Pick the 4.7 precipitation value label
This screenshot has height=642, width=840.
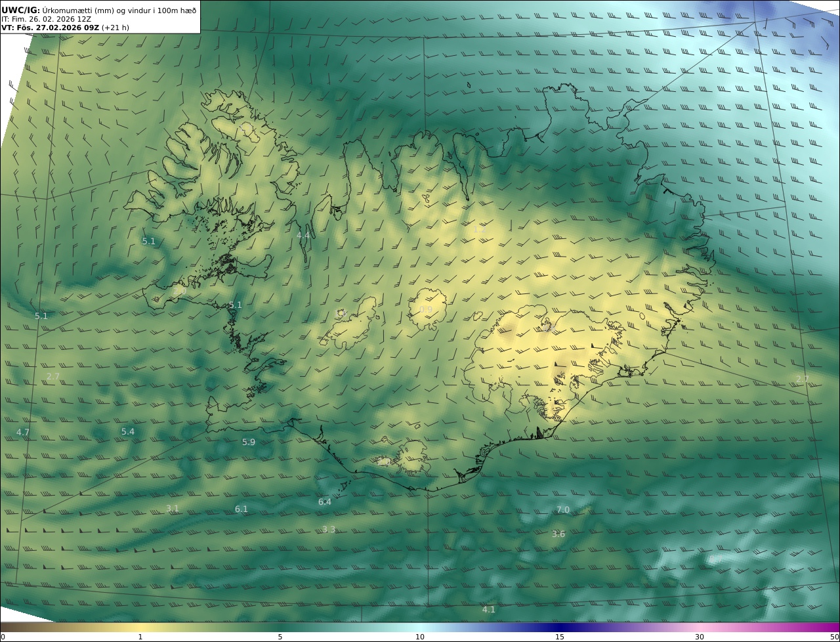(x=23, y=432)
